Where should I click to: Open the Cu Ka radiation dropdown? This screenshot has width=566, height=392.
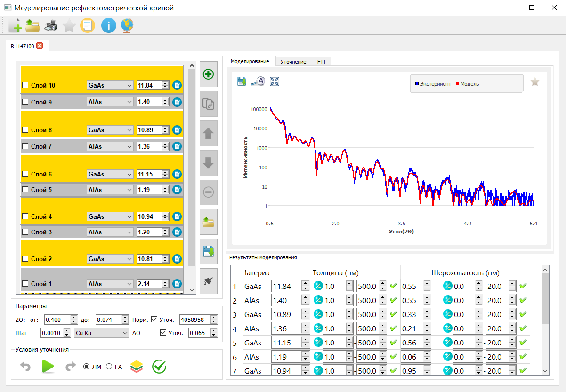[102, 333]
